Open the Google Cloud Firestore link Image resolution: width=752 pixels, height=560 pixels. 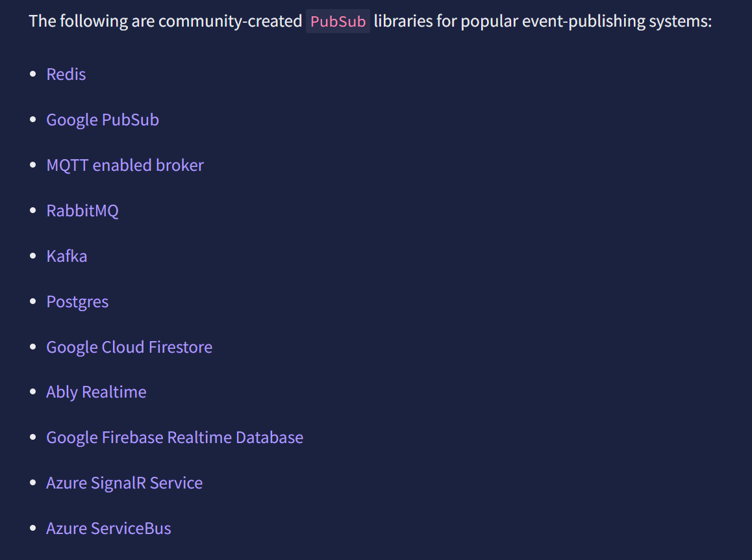click(129, 347)
